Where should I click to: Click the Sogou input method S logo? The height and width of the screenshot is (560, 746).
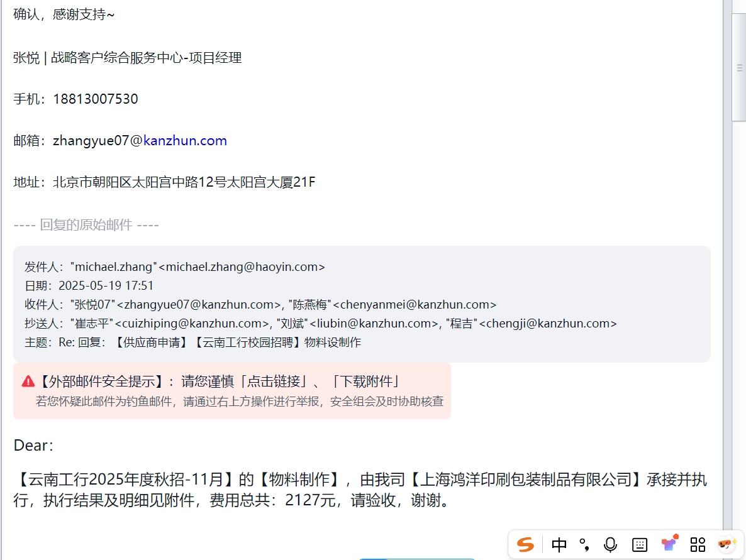click(x=525, y=544)
